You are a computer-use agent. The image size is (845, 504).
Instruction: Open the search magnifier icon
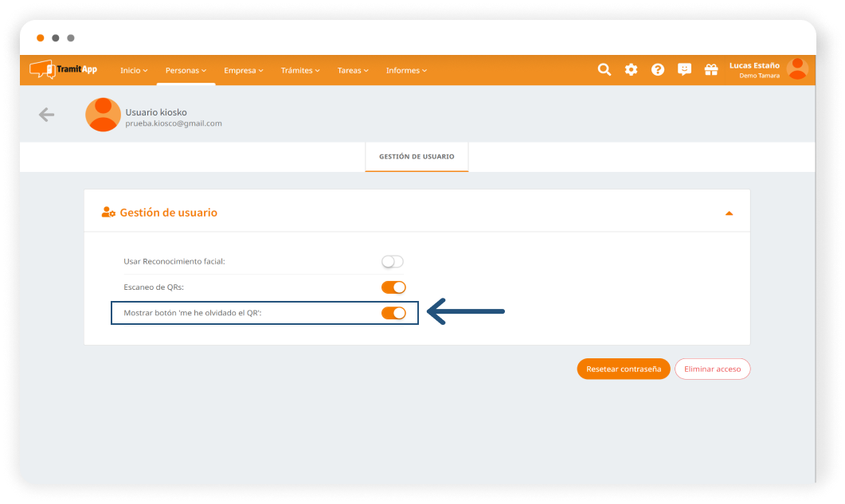point(604,70)
